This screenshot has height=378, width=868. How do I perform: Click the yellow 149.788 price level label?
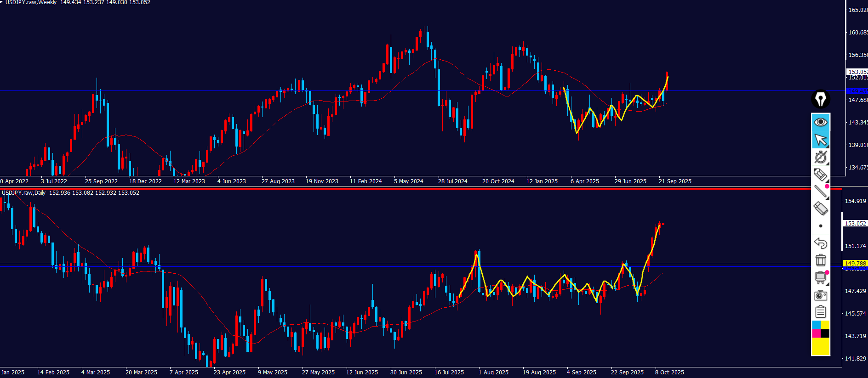coord(855,264)
